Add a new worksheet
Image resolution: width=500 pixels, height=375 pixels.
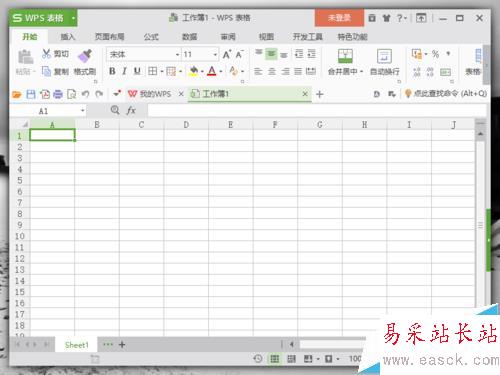pos(122,345)
